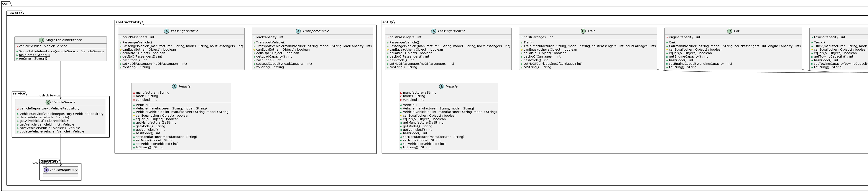Click 'hashCode() : int' in Train class
The image size is (868, 192).
[536, 60]
